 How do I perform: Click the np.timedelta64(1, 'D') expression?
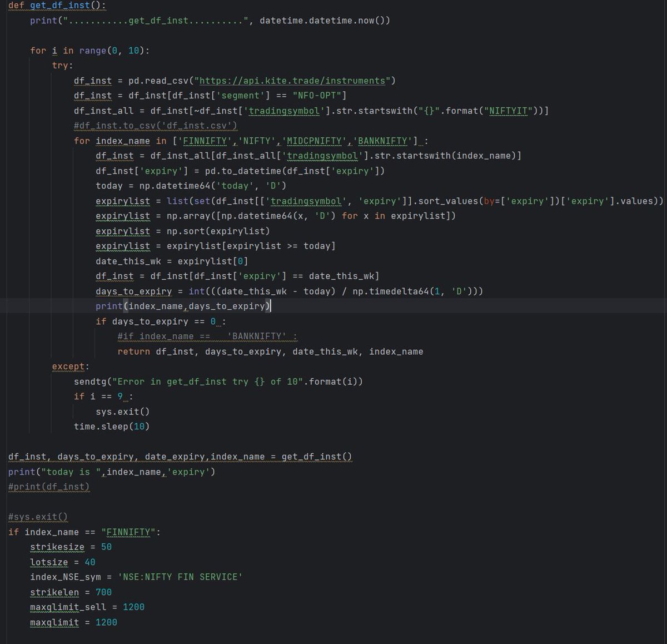(412, 291)
